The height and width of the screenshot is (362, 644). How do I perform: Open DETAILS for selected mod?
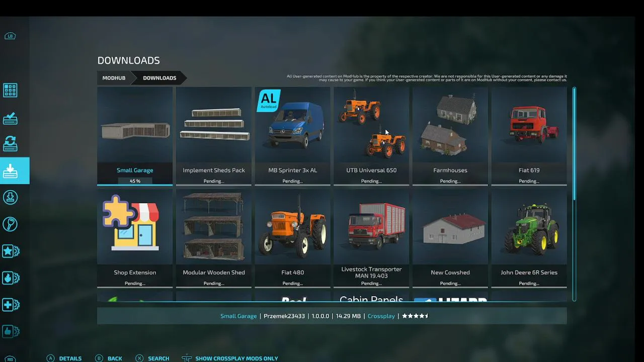70,358
